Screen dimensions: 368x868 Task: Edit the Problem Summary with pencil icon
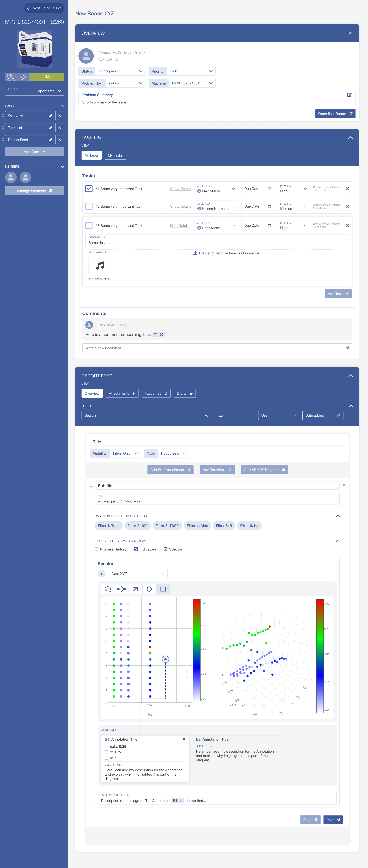point(349,95)
